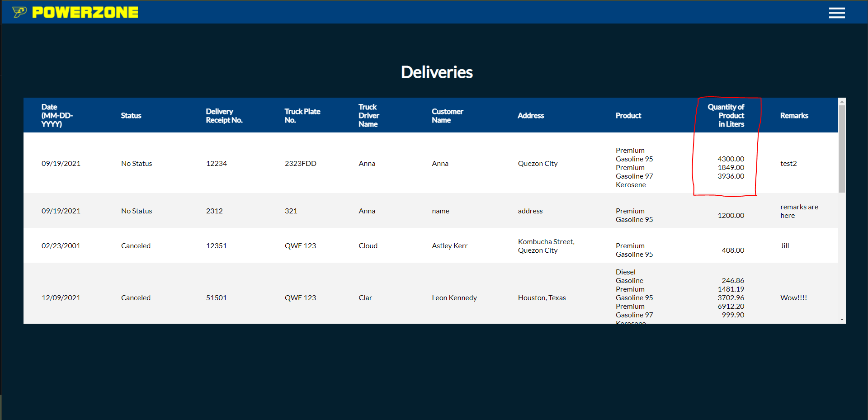
Task: Click quantity 6912.20
Action: click(731, 307)
